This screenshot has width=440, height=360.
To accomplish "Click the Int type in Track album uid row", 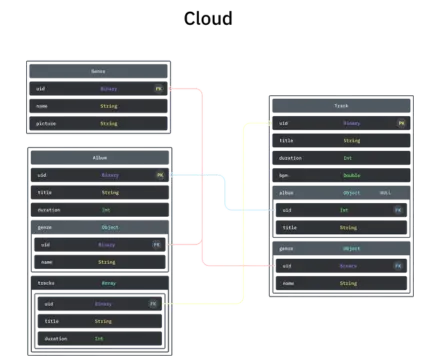I will click(344, 210).
